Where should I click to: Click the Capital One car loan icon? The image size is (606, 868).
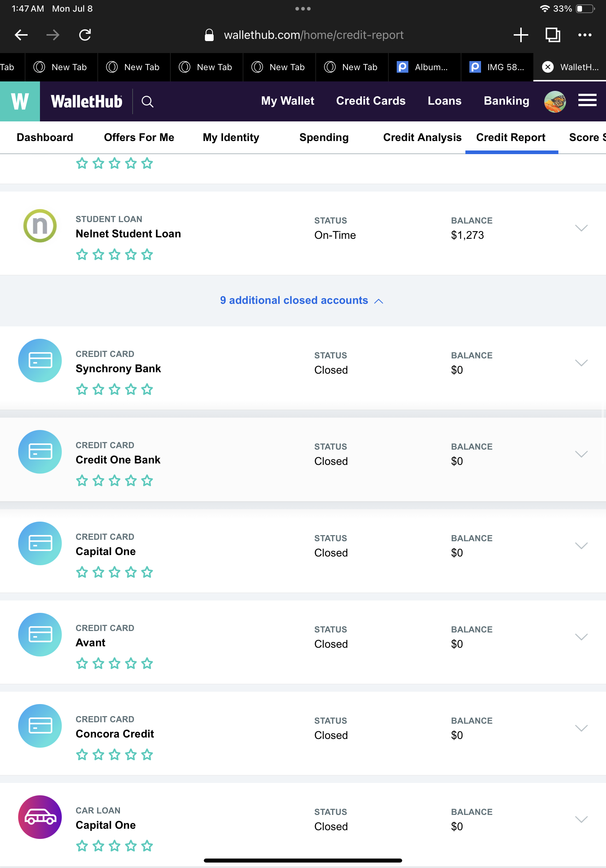pyautogui.click(x=40, y=817)
